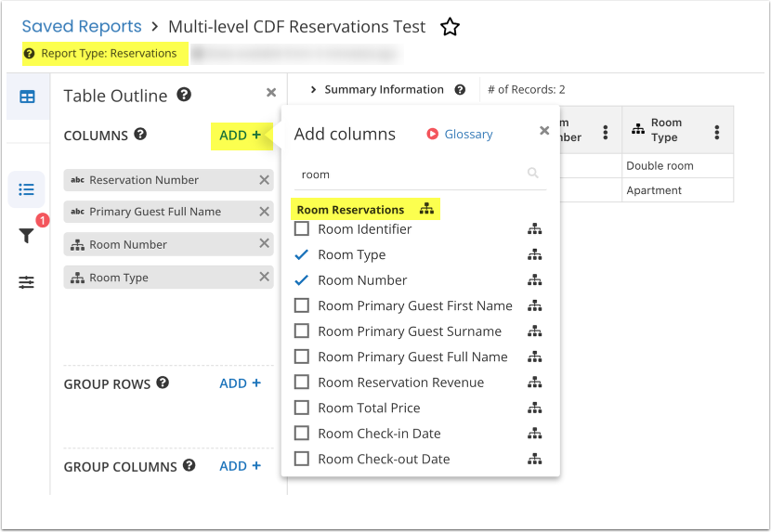Remove the Room Type column chip
Screen dimensions: 771x532
click(x=264, y=277)
